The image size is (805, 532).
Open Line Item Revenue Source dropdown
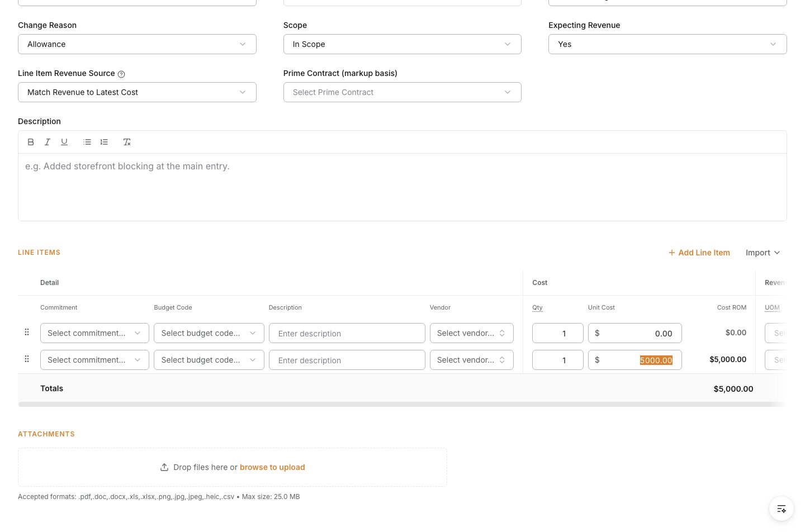(x=137, y=92)
